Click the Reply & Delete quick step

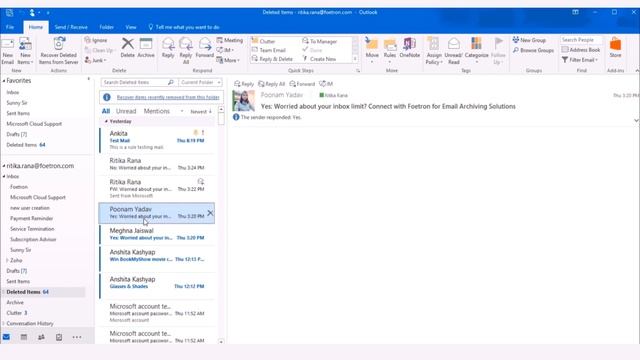pos(272,59)
